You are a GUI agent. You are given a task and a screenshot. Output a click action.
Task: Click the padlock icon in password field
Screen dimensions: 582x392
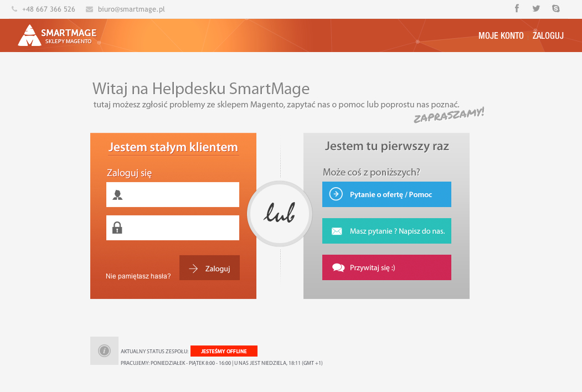[x=117, y=228]
